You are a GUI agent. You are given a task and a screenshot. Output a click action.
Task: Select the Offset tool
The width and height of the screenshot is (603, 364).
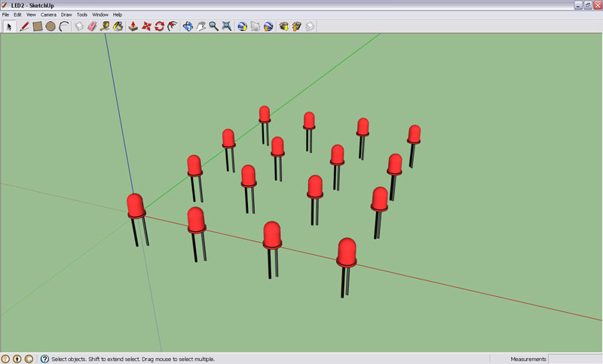173,26
